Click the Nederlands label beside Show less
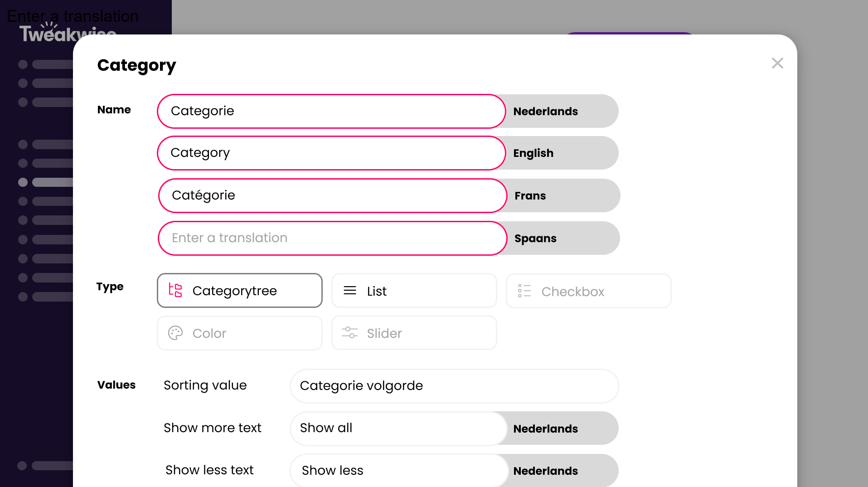Screen dimensions: 868x487 click(545, 471)
